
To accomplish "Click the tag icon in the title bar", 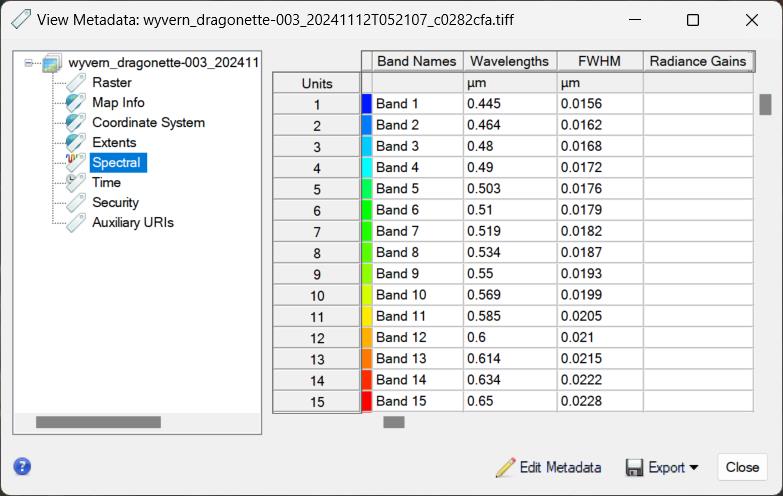I will (x=21, y=20).
